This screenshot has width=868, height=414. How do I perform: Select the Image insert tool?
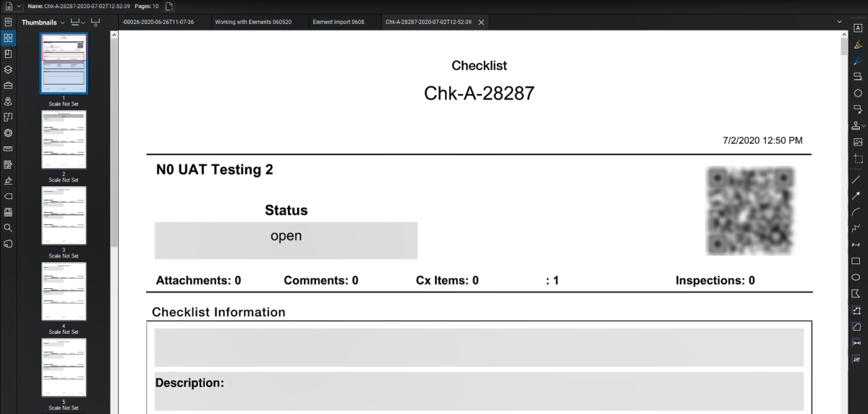coord(857,142)
